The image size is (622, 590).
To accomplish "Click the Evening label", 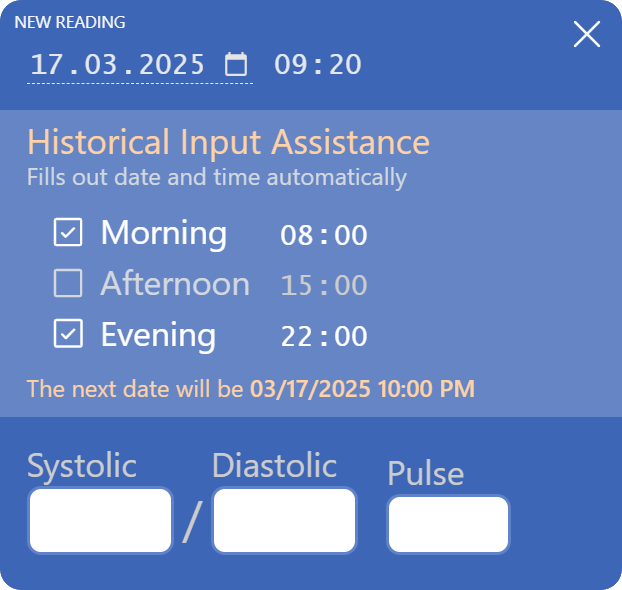I will point(158,335).
